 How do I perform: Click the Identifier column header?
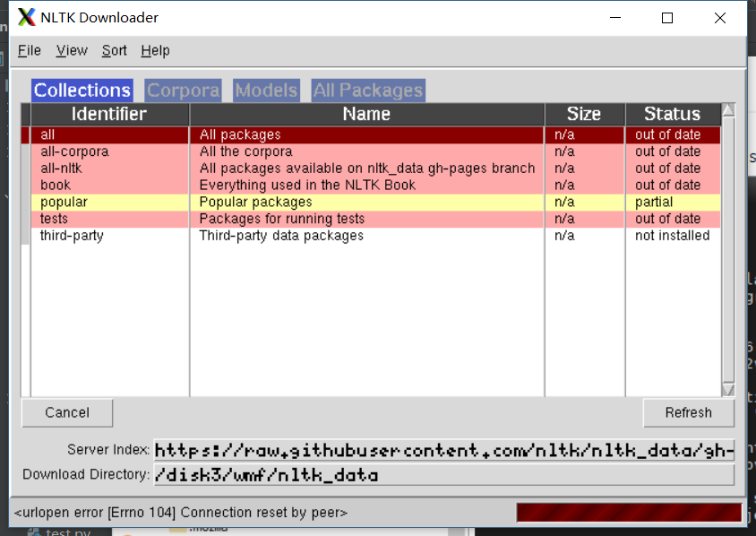tap(109, 114)
